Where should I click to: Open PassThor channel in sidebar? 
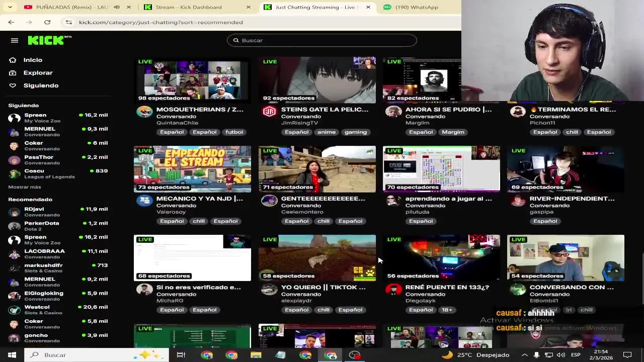pyautogui.click(x=58, y=160)
